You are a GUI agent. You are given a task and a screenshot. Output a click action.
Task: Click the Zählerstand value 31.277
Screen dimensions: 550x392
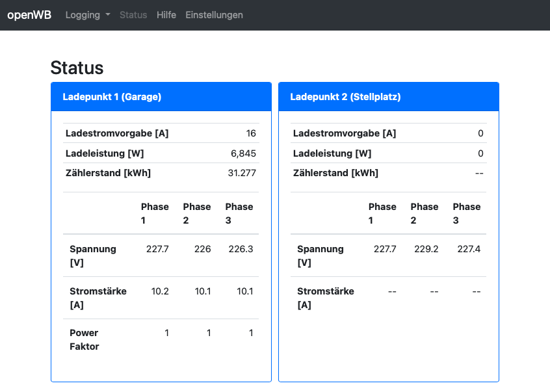click(x=241, y=173)
